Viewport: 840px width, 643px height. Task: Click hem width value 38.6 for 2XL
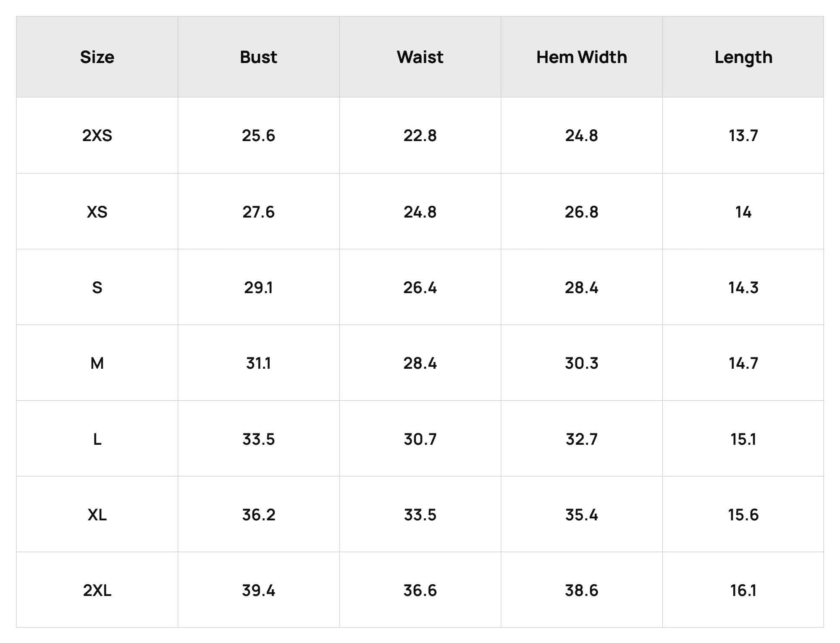tap(582, 591)
